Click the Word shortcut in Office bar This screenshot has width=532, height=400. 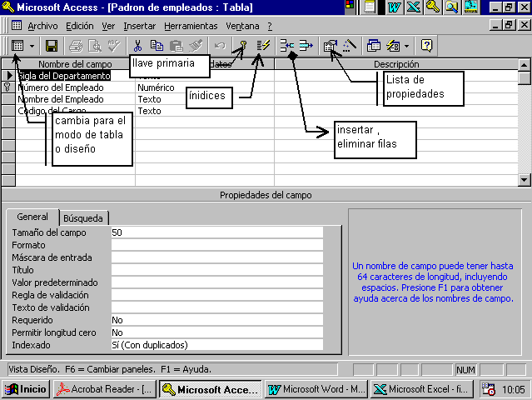coord(395,7)
